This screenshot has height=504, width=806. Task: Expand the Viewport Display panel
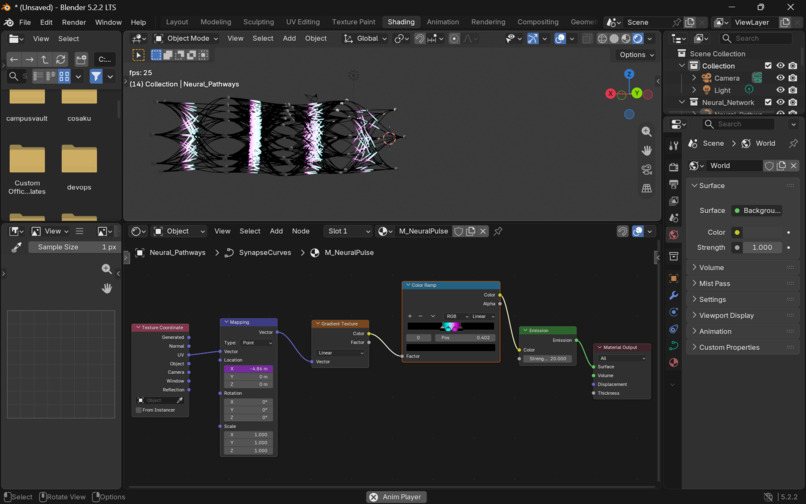pyautogui.click(x=726, y=315)
